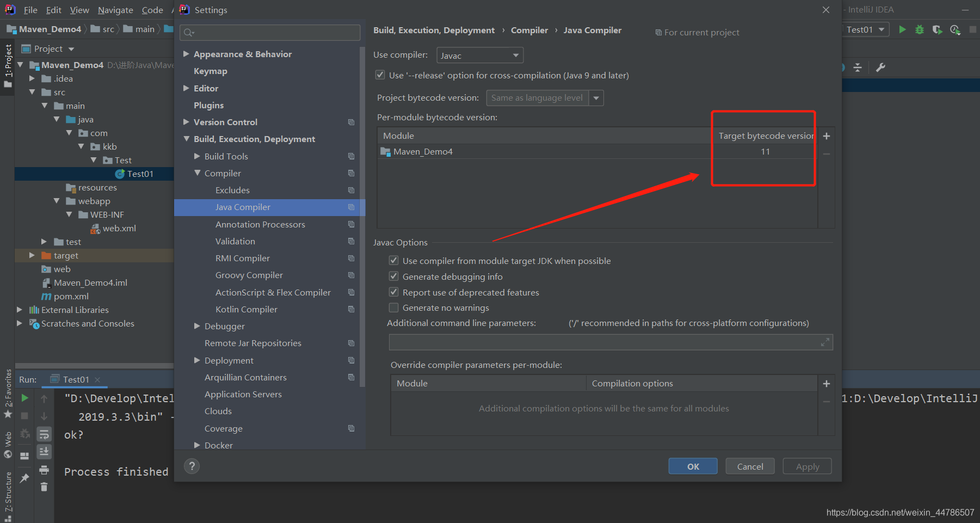Click the down arrow in Run console
Image resolution: width=980 pixels, height=523 pixels.
[x=44, y=416]
